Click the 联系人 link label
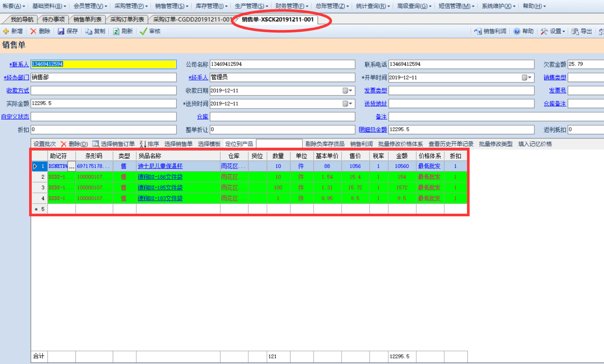The image size is (604, 364). [x=19, y=65]
